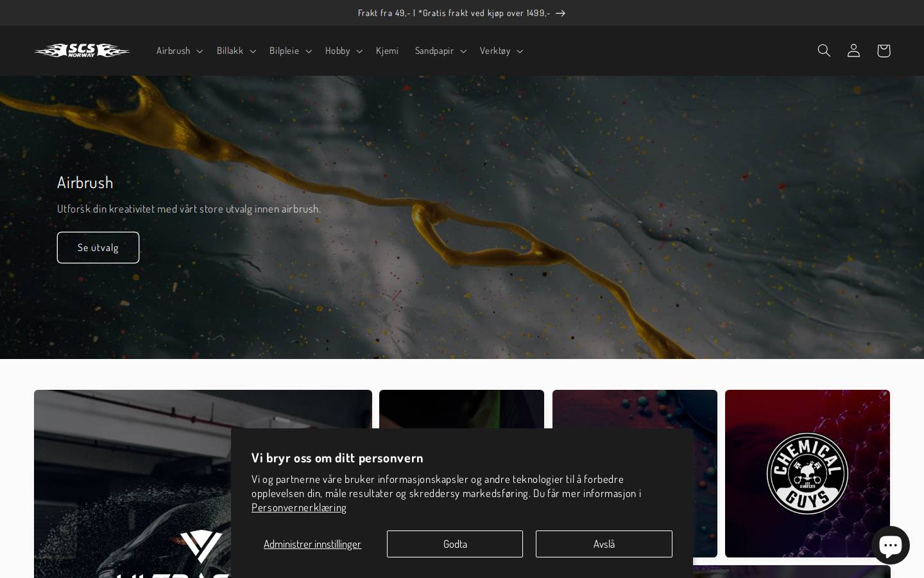Viewport: 924px width, 578px height.
Task: Expand the Billakk menu dropdown
Action: tap(236, 51)
